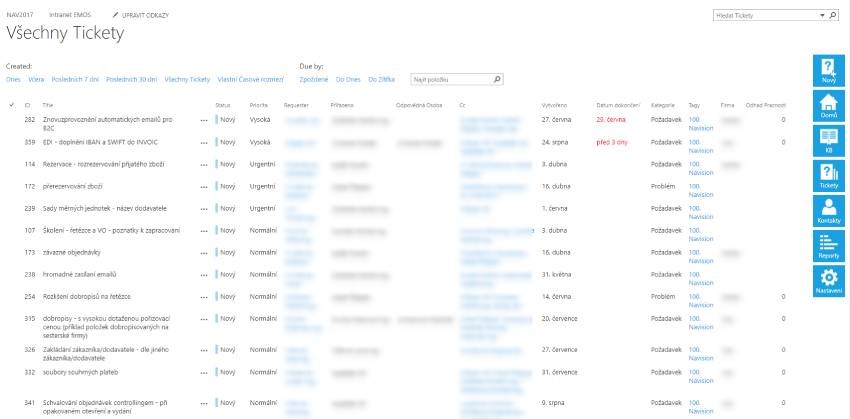This screenshot has height=419, width=850.
Task: Filter due by Do Zítřka
Action: click(x=382, y=80)
